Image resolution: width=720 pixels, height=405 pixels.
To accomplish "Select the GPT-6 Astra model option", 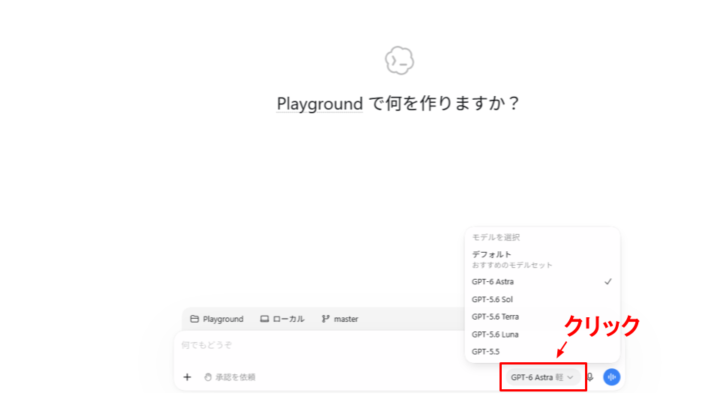I will click(x=542, y=281).
